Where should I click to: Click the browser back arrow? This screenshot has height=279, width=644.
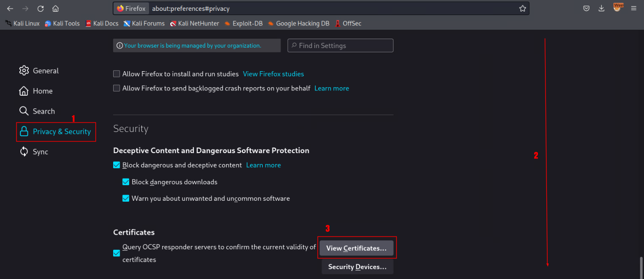(10, 8)
